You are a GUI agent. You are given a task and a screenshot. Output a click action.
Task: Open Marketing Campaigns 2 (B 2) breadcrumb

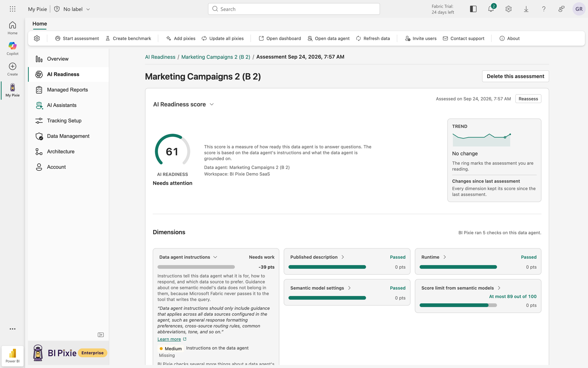coord(216,57)
